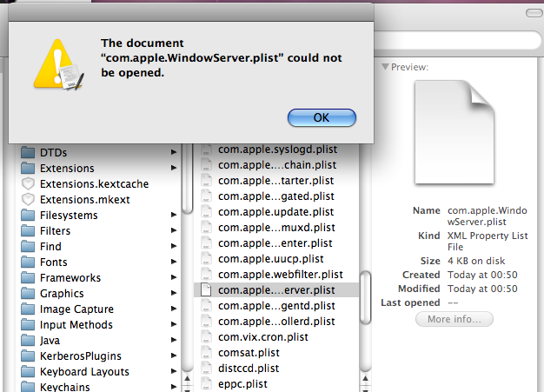The image size is (544, 392).
Task: Select com.apple....chain.plist file name
Action: [277, 165]
